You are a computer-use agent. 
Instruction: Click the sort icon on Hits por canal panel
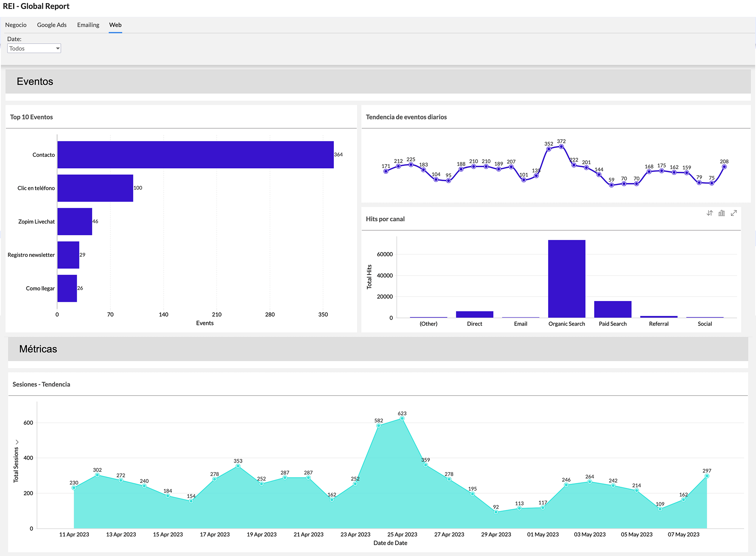(x=710, y=213)
